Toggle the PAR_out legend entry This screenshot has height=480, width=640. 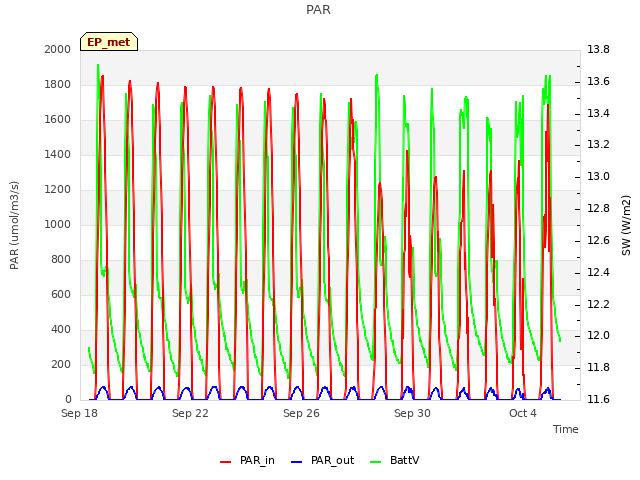pyautogui.click(x=322, y=460)
